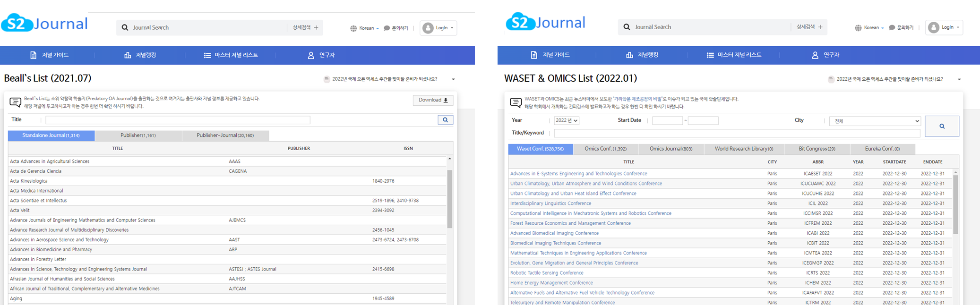Select the Eureka Conf.(0) tab
Viewport: 980px width, 305px height.
(x=882, y=149)
